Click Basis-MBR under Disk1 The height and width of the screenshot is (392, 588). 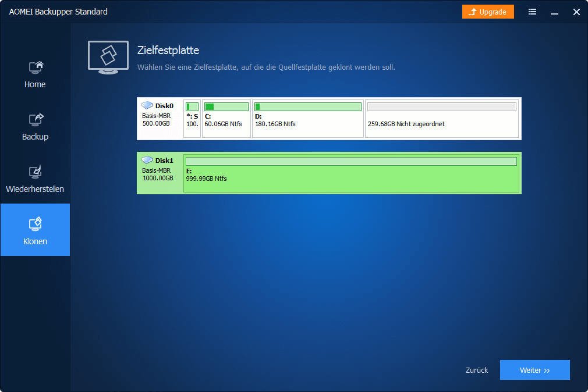tap(157, 170)
